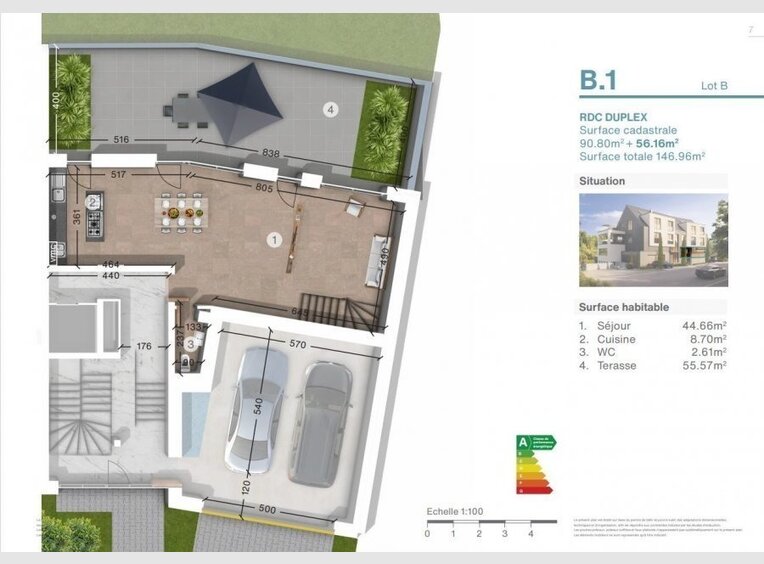This screenshot has width=764, height=564.
Task: Select the 'Lot B' label
Action: (x=714, y=86)
